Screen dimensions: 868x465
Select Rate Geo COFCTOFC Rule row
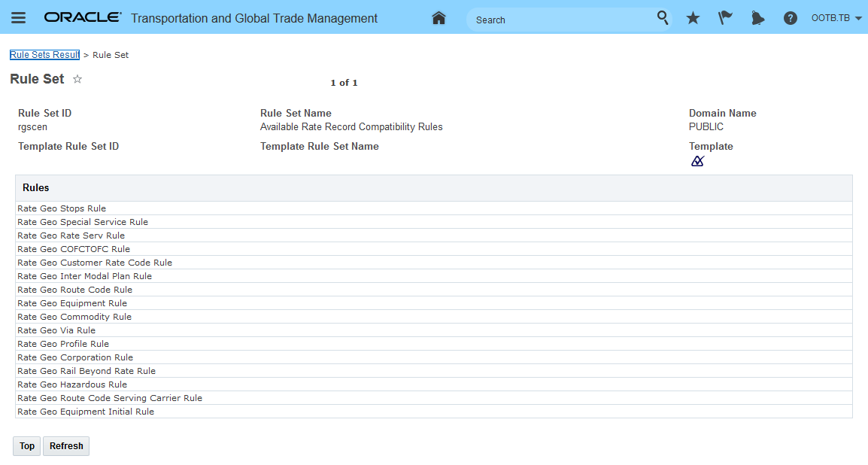(434, 249)
